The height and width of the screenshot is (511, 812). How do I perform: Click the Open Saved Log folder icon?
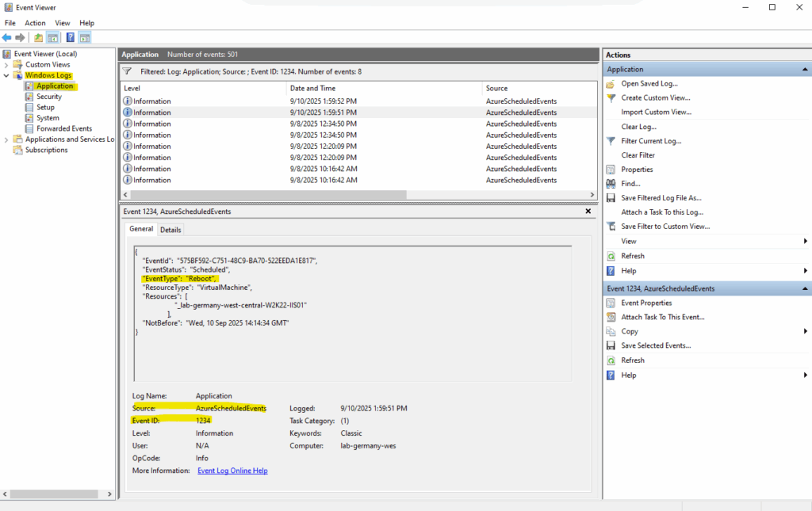pyautogui.click(x=611, y=84)
